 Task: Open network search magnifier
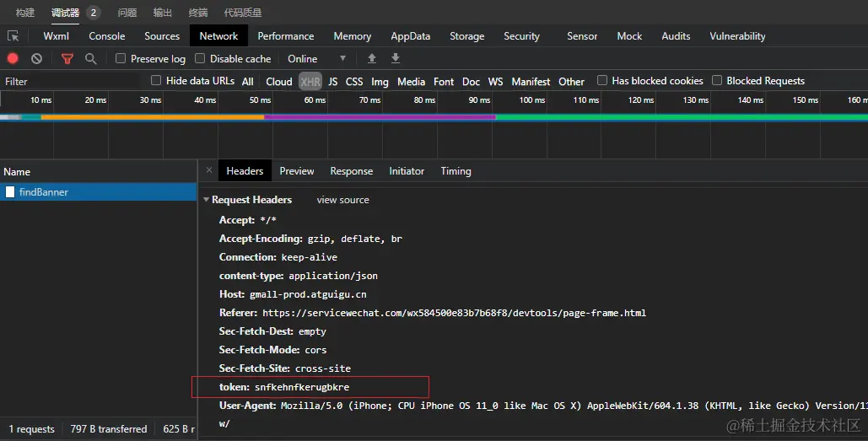90,58
